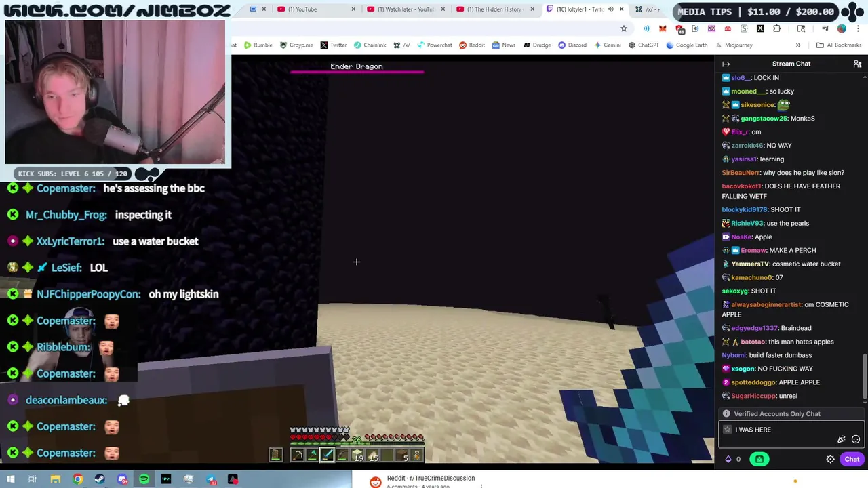Open the Chainlink bookmark
Viewport: 868px width, 488px height.
[x=370, y=45]
